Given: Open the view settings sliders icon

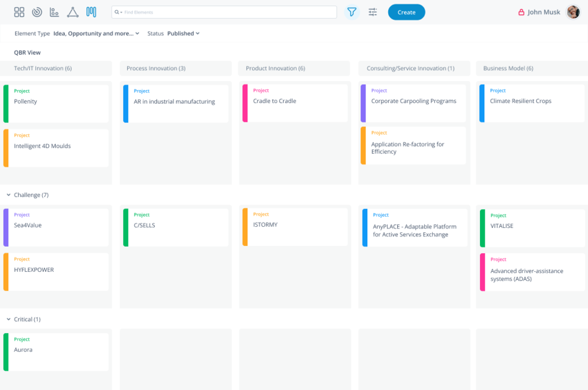Looking at the screenshot, I should 373,13.
